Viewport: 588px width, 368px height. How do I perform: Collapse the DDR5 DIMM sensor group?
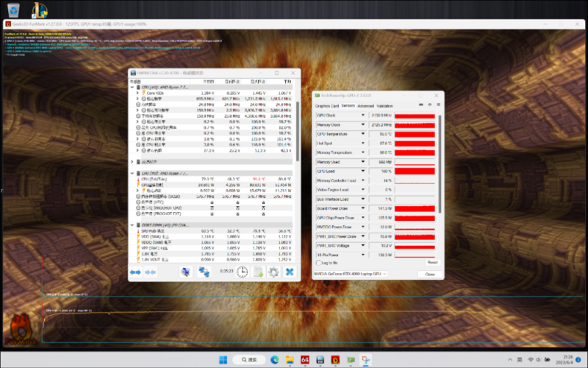[x=132, y=224]
